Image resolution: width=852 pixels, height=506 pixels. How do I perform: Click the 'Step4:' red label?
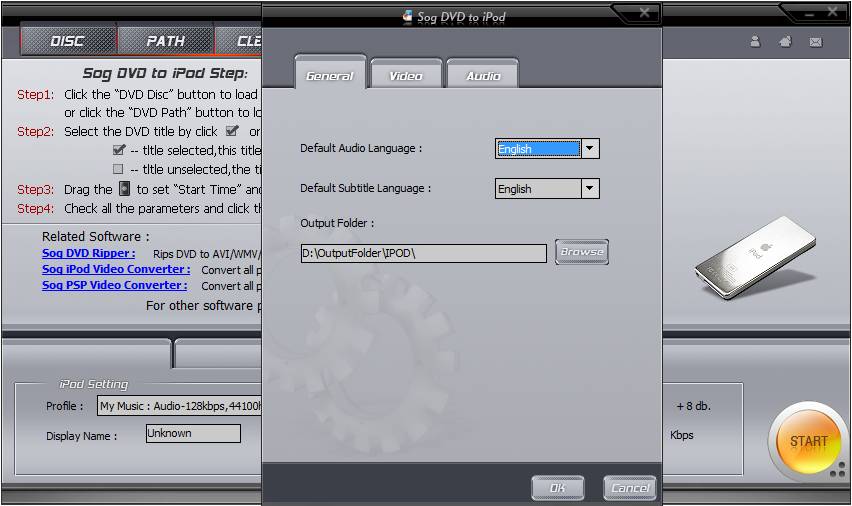coord(35,209)
